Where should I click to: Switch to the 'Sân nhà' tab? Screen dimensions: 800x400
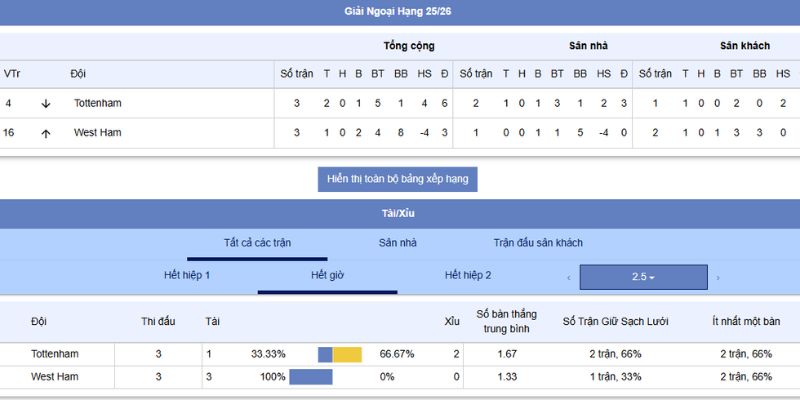(397, 243)
